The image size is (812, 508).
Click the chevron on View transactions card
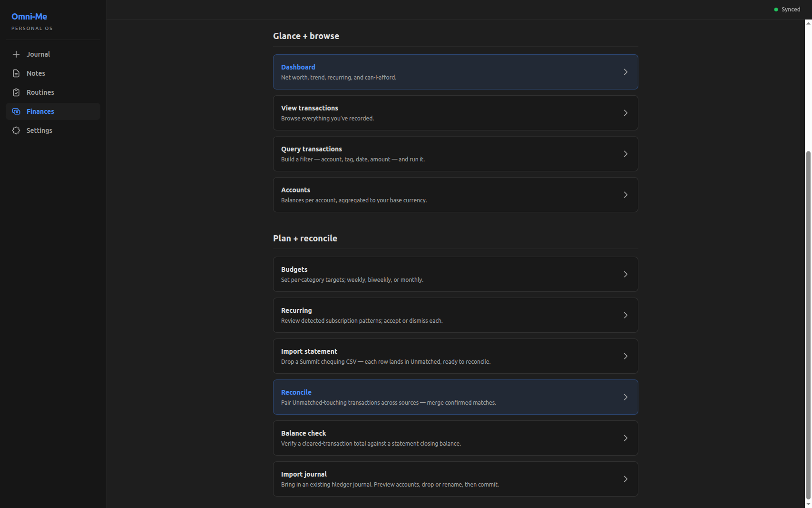[626, 113]
